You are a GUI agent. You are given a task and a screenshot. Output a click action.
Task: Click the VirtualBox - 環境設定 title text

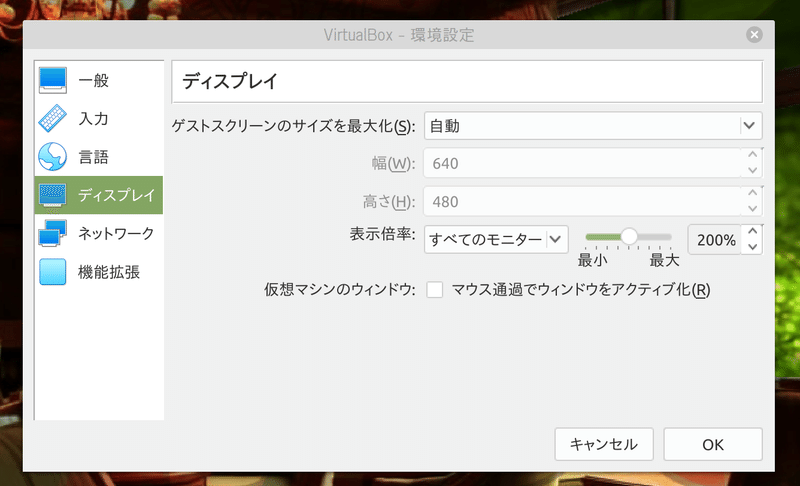[x=399, y=35]
